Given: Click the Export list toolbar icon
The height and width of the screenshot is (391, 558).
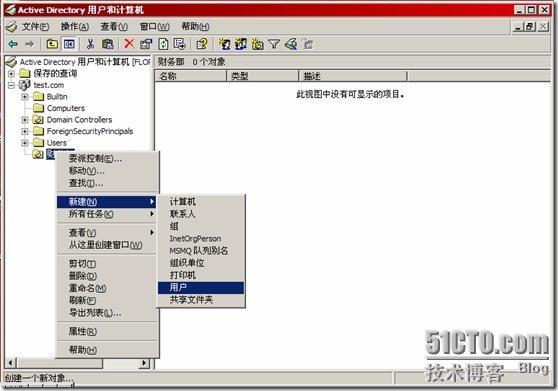Looking at the screenshot, I should click(x=179, y=44).
